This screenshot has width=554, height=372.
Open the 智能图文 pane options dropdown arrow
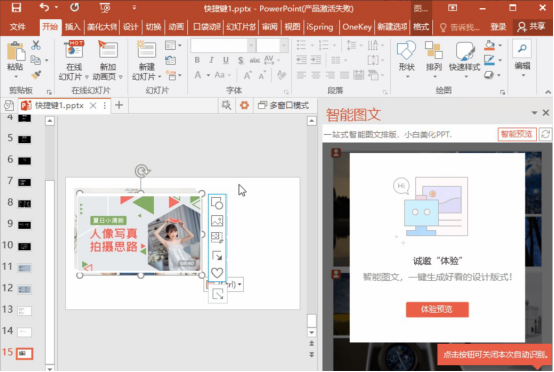(534, 113)
